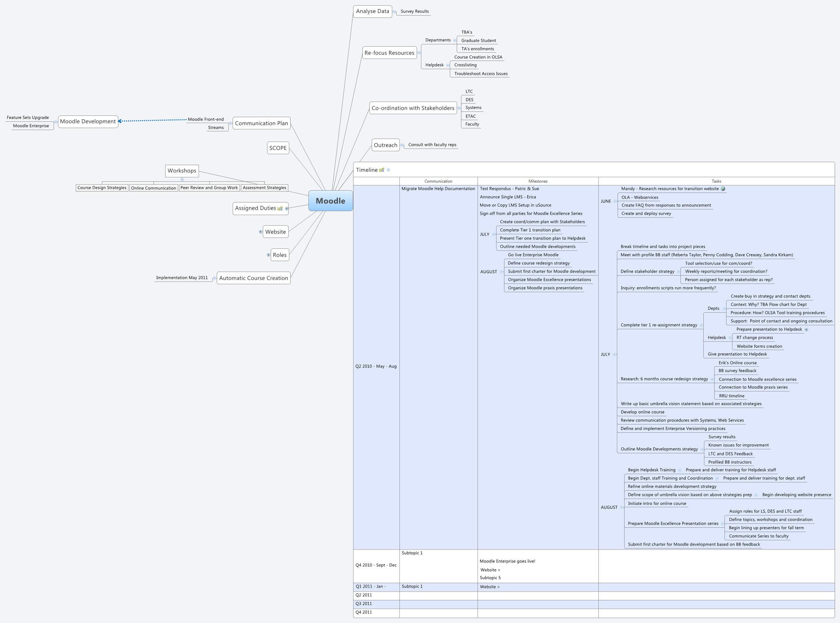The height and width of the screenshot is (623, 840).
Task: Select 'Moodle Enterprise goes live!' milestone
Action: (x=508, y=561)
